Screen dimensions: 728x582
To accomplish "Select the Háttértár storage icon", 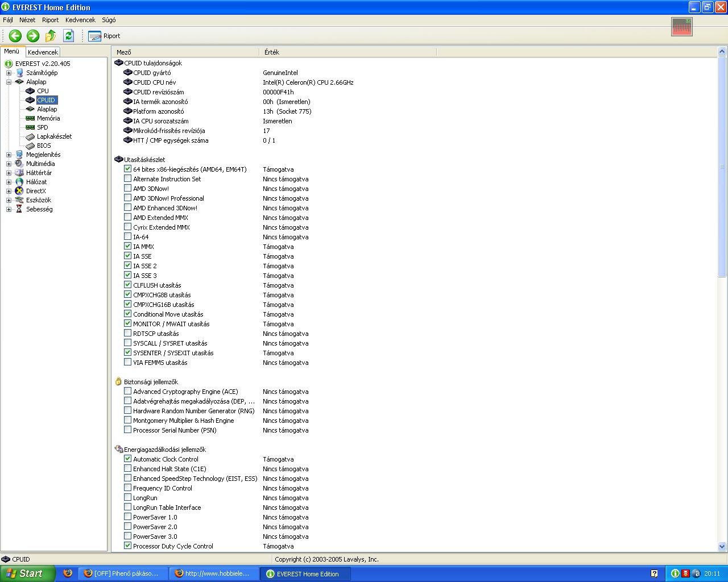I will click(x=19, y=173).
